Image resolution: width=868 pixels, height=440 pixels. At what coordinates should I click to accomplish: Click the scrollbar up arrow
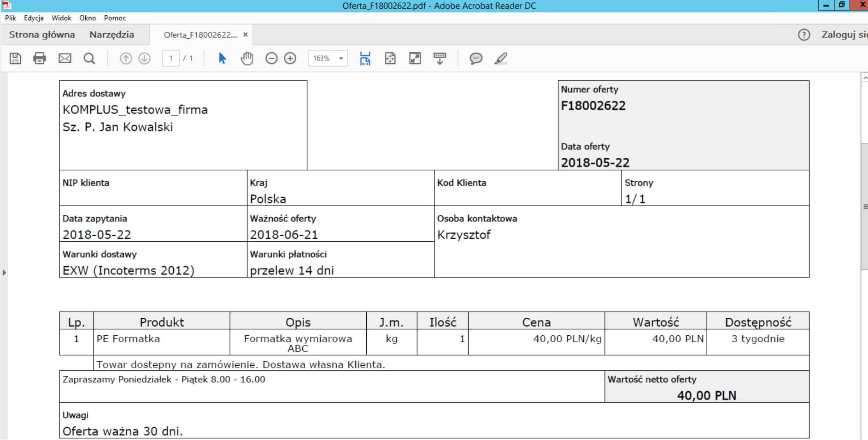click(x=865, y=78)
